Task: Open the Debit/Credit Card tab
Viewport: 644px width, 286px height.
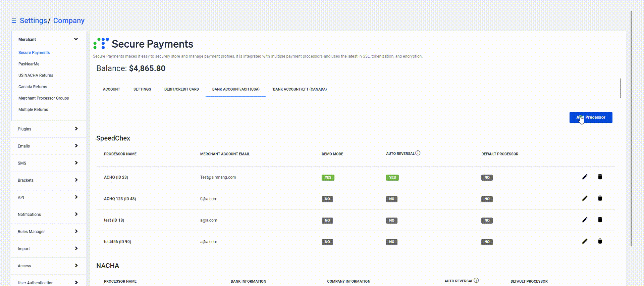Action: (181, 89)
